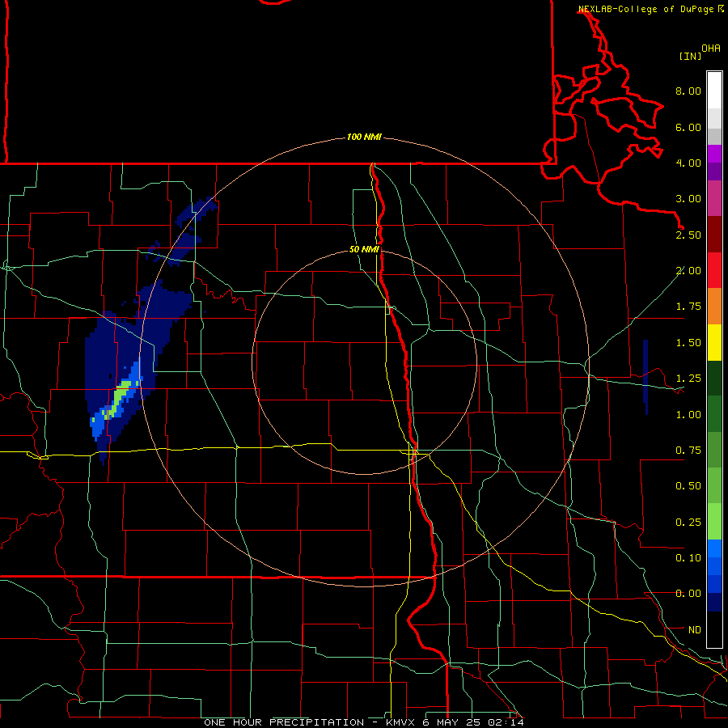Click the 1.25 legend value
This screenshot has height=728, width=728.
pos(688,379)
